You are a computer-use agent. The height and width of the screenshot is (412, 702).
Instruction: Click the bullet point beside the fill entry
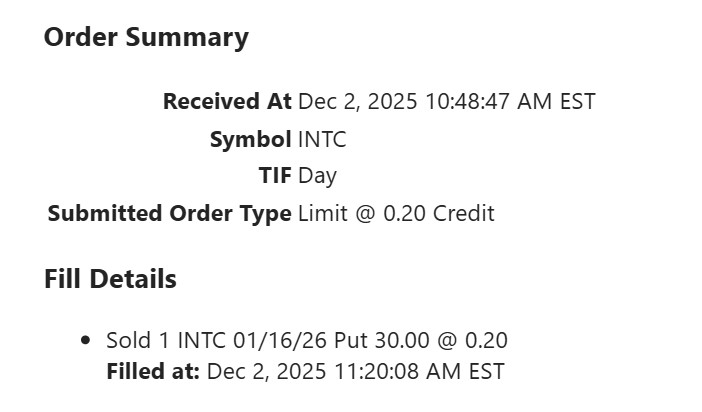pos(85,341)
